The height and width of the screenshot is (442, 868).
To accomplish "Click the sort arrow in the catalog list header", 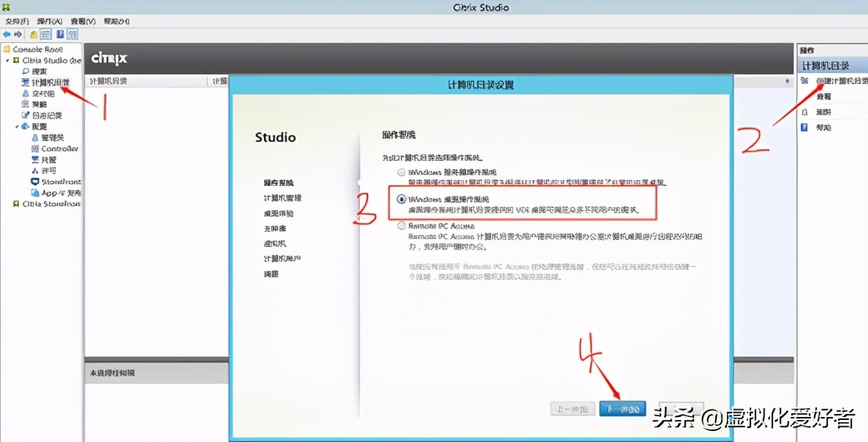I will tap(787, 82).
